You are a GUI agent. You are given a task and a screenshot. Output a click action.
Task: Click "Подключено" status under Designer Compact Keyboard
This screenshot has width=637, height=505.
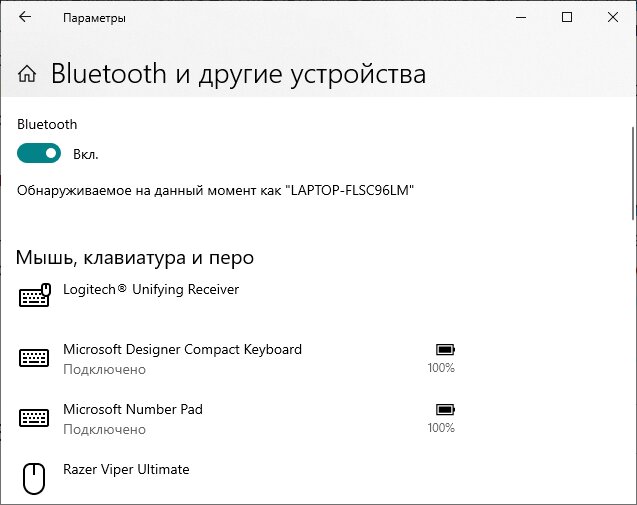[104, 369]
